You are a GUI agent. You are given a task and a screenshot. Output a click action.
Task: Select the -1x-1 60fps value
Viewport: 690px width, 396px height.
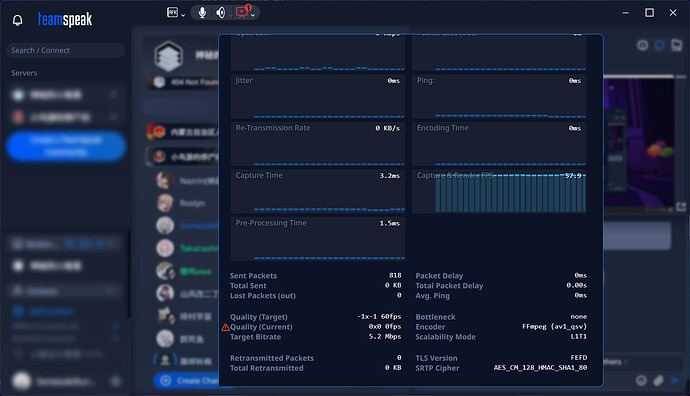pyautogui.click(x=379, y=317)
